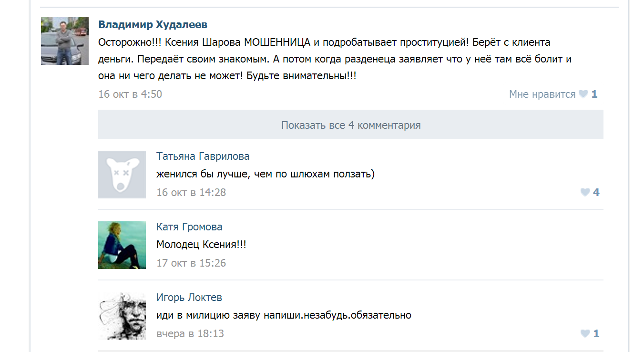644x352 pixels.
Task: Click the "Мне нравится" label
Action: (x=542, y=94)
